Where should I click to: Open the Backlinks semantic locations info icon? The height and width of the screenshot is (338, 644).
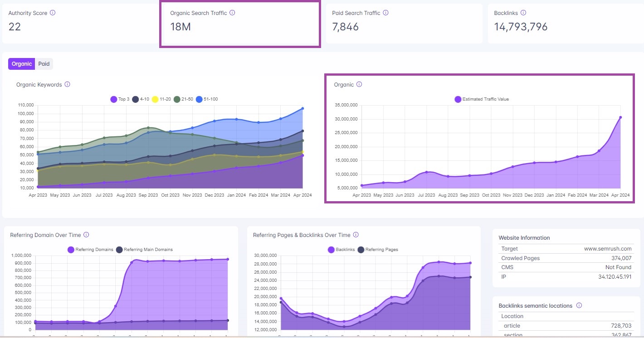point(579,306)
